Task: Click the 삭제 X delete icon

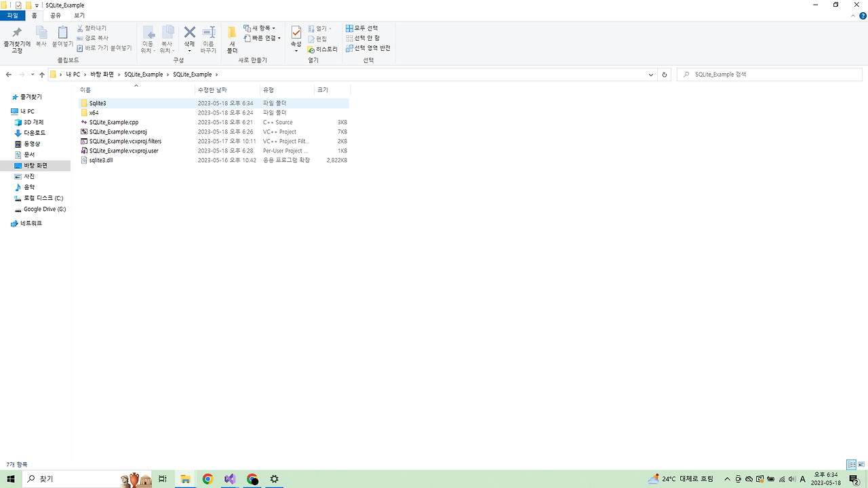Action: [x=190, y=32]
